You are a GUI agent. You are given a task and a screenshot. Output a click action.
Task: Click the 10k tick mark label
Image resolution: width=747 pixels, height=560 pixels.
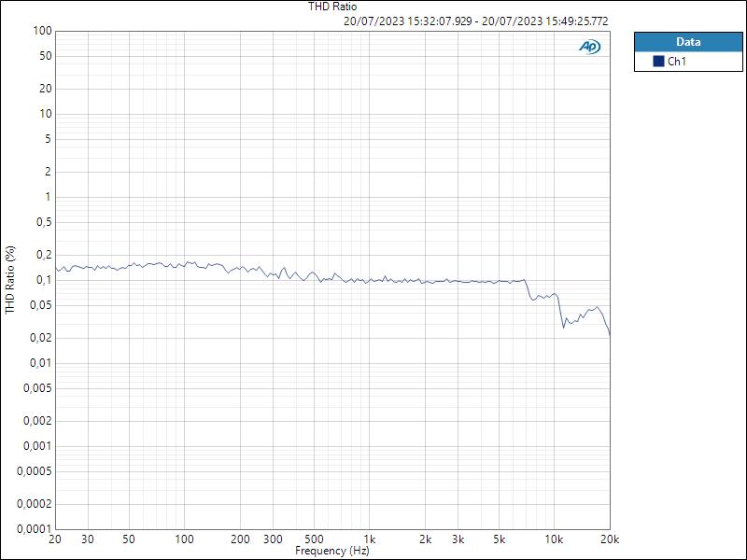[554, 539]
